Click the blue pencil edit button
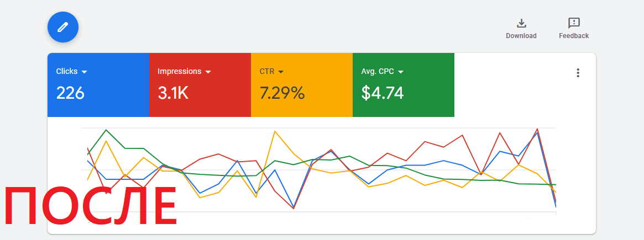Screen dimensions: 644x240 pyautogui.click(x=63, y=27)
